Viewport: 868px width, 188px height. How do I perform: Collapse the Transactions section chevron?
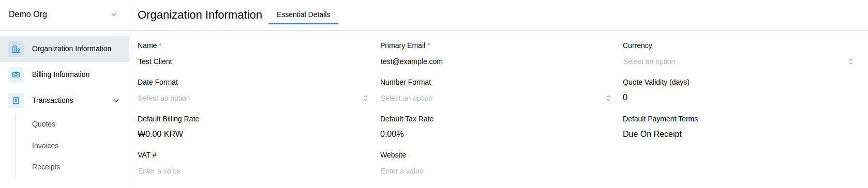click(116, 101)
